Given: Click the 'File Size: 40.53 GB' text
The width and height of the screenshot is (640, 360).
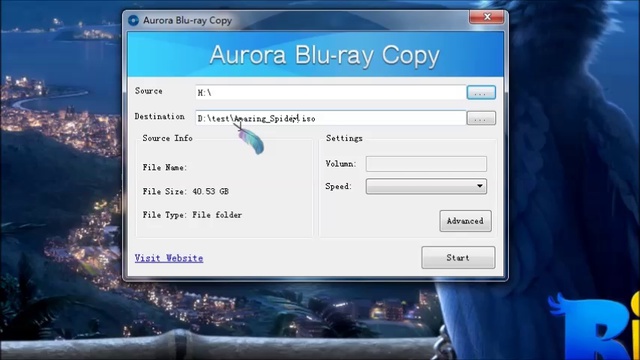Looking at the screenshot, I should pos(186,191).
